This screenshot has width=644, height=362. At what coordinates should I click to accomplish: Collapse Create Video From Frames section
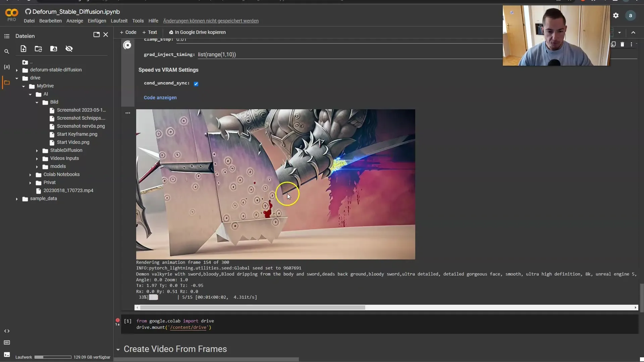pyautogui.click(x=118, y=350)
